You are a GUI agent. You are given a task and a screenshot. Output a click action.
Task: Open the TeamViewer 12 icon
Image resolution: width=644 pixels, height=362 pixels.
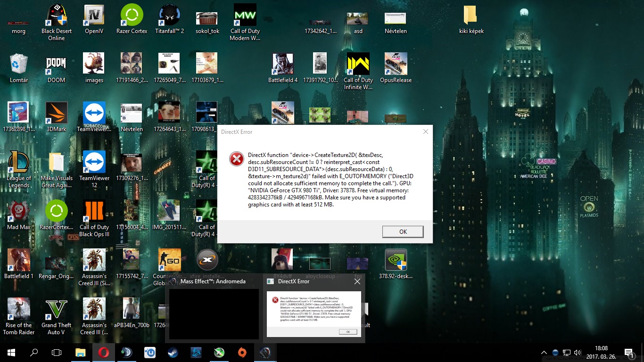[x=94, y=170]
